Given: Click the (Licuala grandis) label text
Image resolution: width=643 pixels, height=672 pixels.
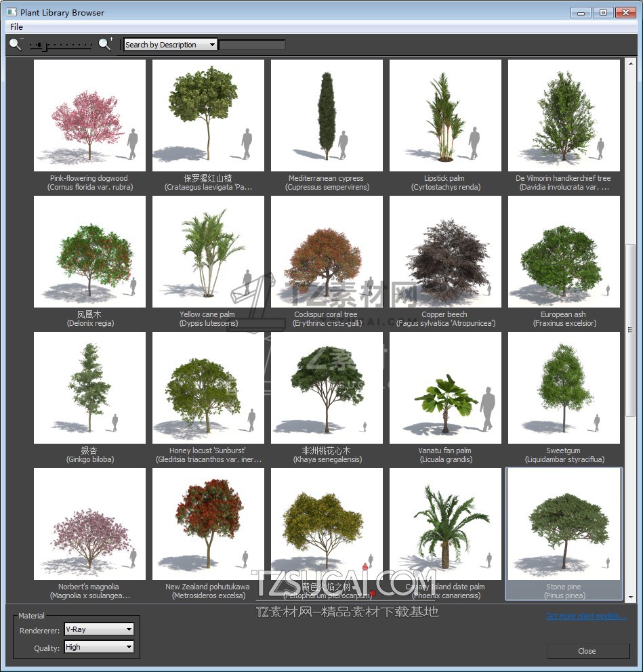Looking at the screenshot, I should pyautogui.click(x=446, y=459).
